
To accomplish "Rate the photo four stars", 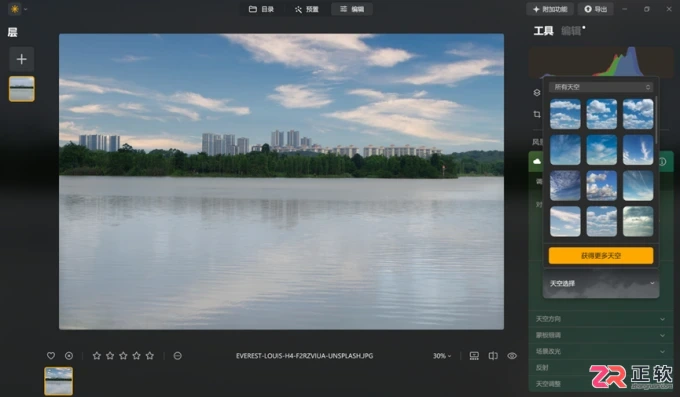I will tap(137, 356).
